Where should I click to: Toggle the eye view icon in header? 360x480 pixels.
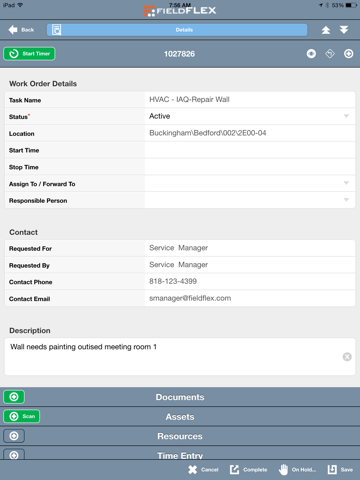pyautogui.click(x=311, y=54)
